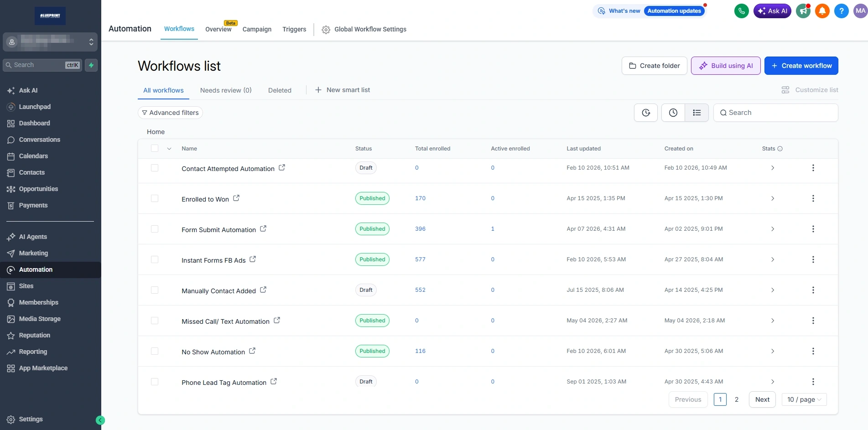
Task: Switch to the Triggers tab
Action: [294, 29]
